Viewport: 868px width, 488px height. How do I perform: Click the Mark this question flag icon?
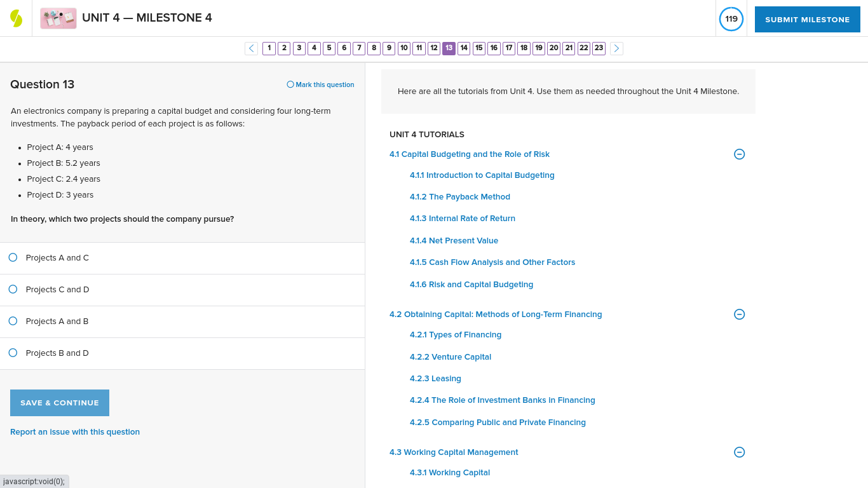pyautogui.click(x=289, y=84)
